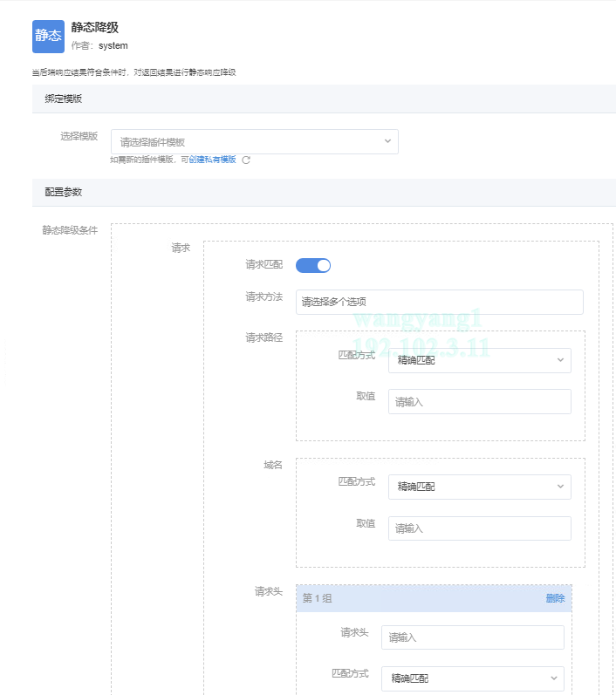Expand the 匹配方式 dropdown under 请求路径

tap(479, 360)
